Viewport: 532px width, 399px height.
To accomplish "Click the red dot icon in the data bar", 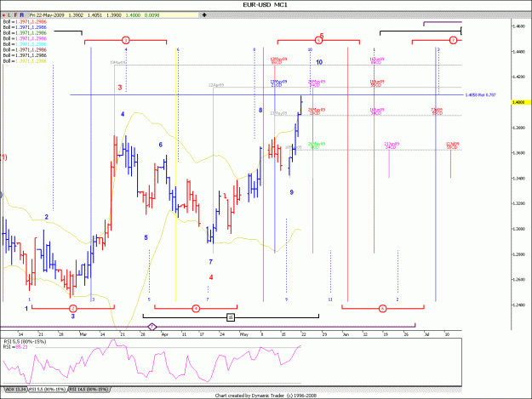I will (x=3, y=15).
